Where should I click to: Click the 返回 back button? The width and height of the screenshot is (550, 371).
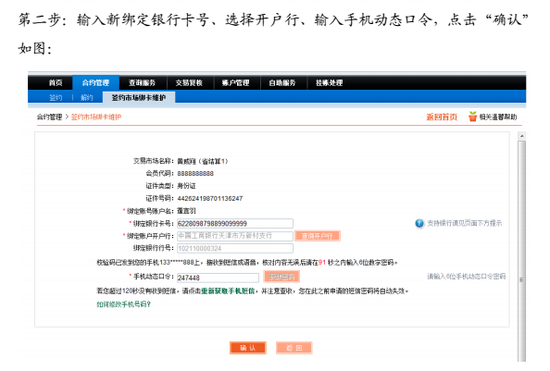(294, 348)
